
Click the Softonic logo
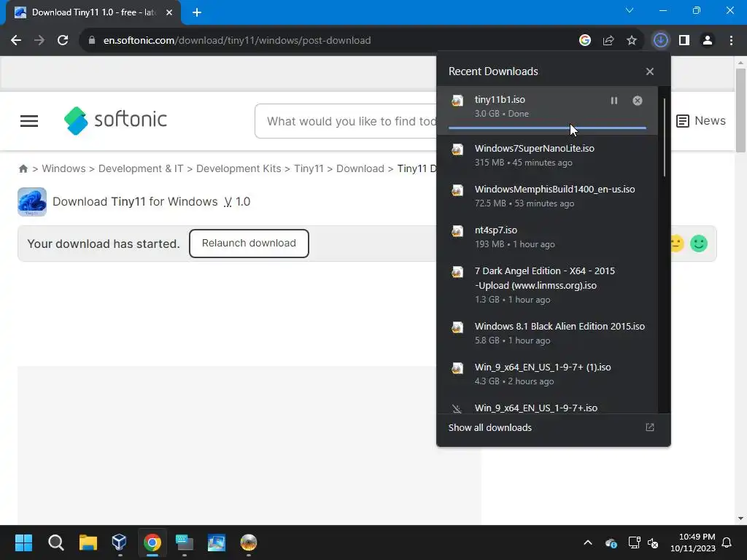(116, 120)
